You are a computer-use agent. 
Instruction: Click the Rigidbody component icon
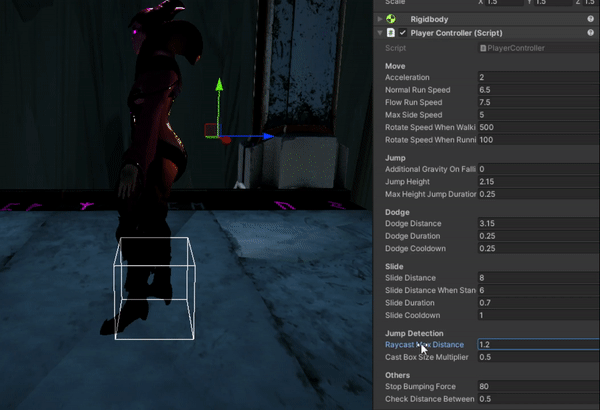(x=391, y=19)
